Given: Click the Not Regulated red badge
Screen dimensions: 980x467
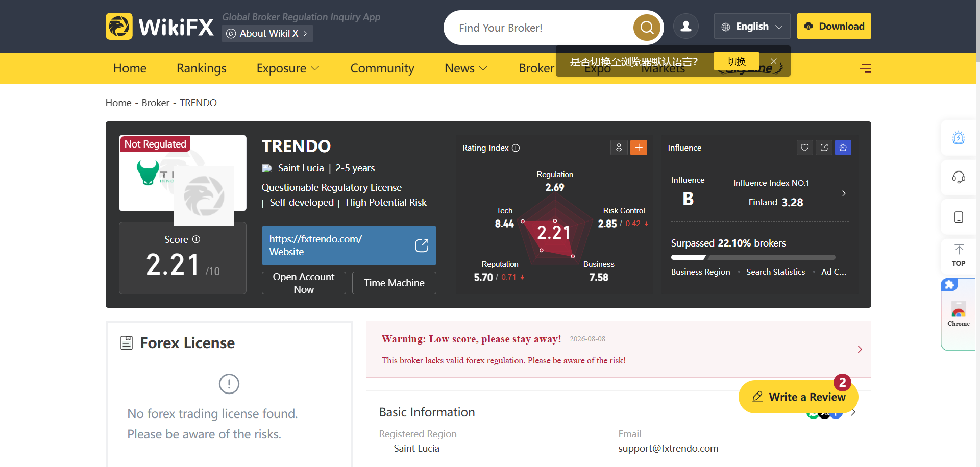Looking at the screenshot, I should [155, 144].
